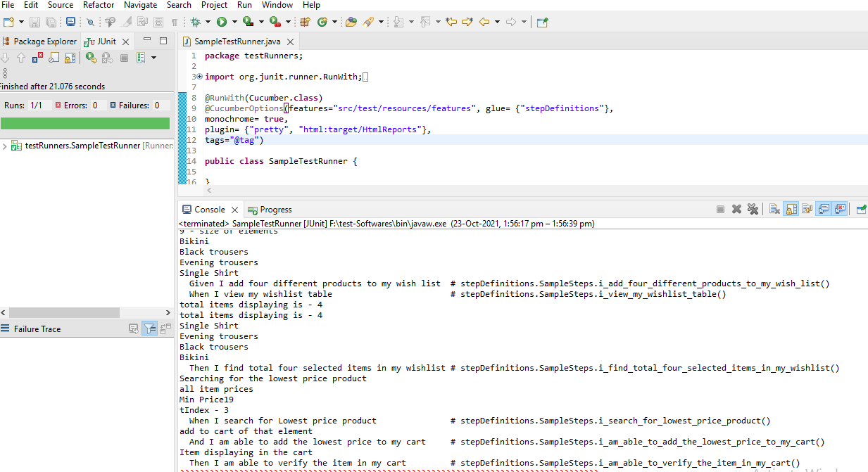Click the Back navigation arrow icon

point(484,22)
